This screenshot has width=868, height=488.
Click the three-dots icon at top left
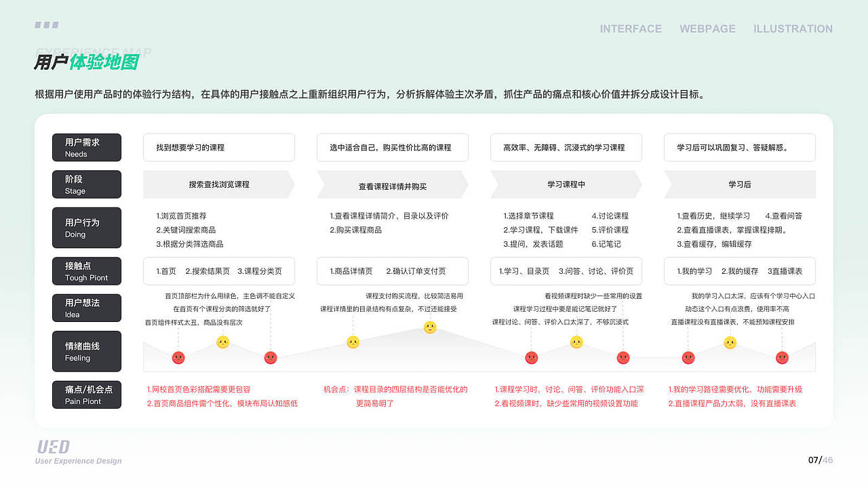tap(46, 24)
